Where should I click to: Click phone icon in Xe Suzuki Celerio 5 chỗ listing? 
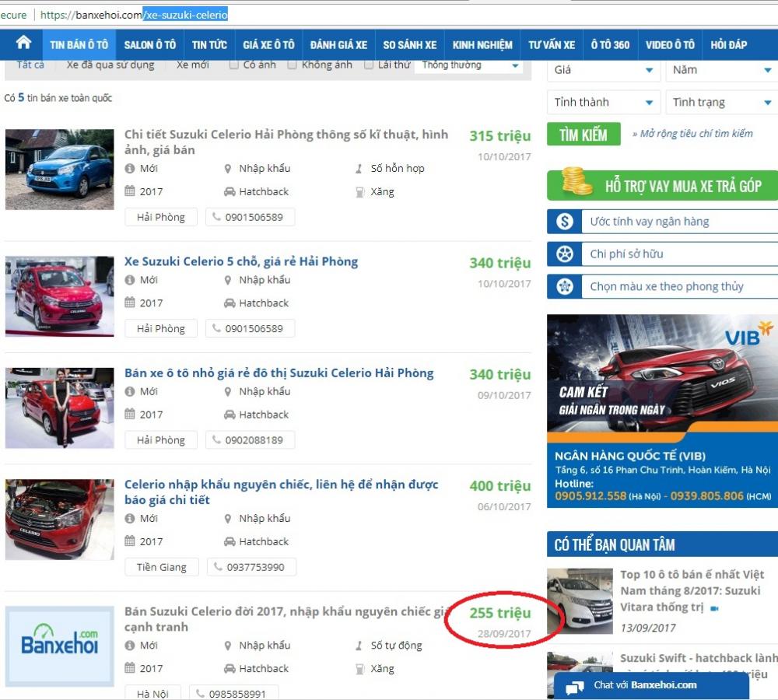click(x=216, y=328)
